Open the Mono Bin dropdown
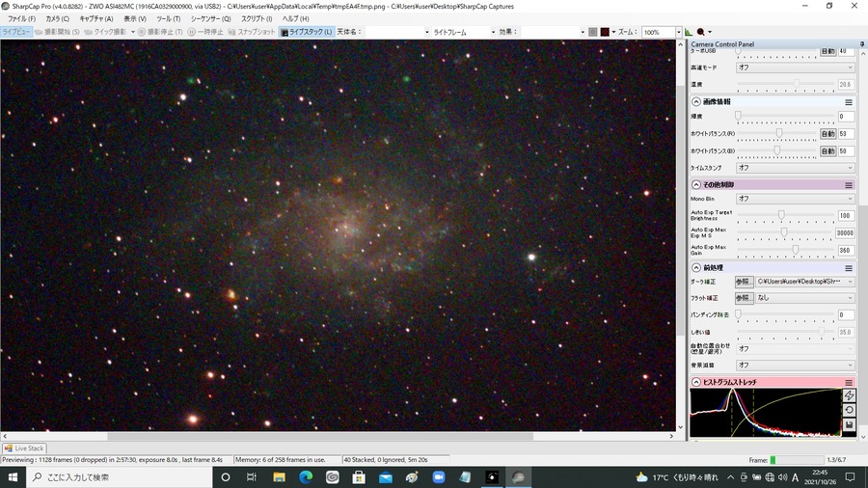 (795, 199)
